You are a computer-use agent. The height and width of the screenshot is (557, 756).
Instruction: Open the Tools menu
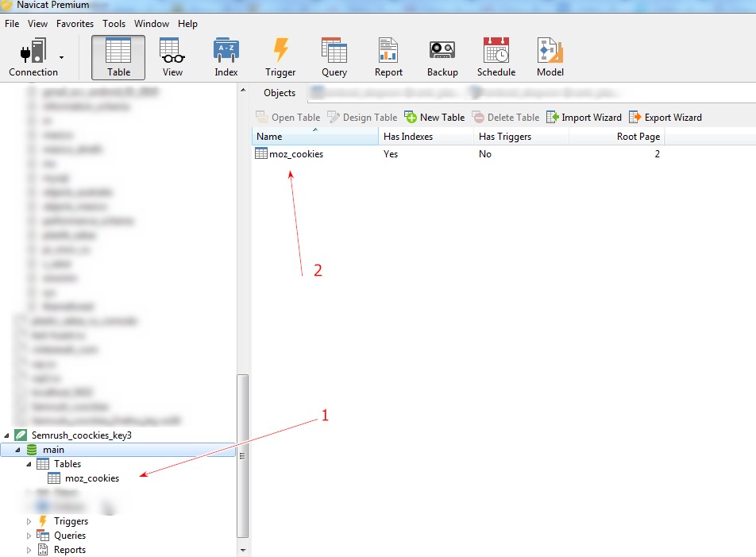point(114,24)
